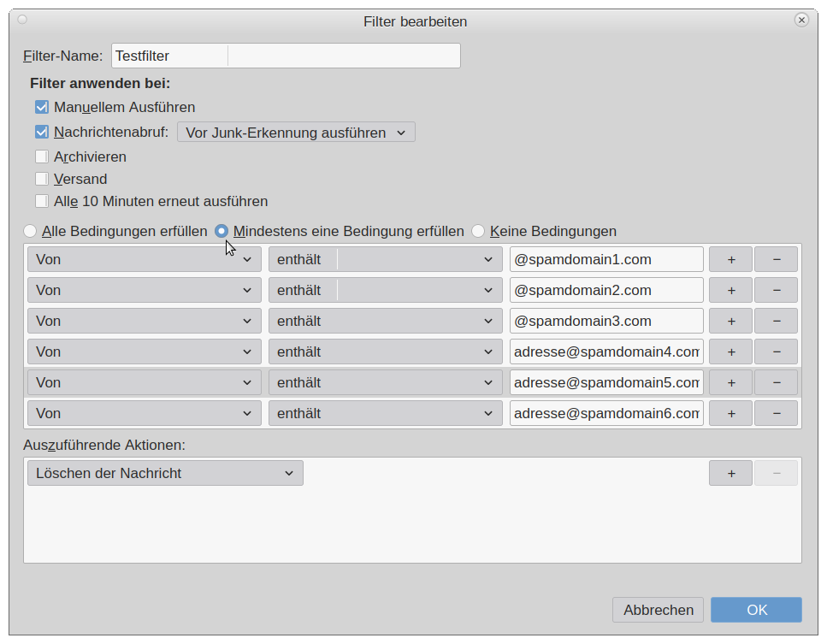Open the Vor Junk-Erkennung ausführen dropdown
The height and width of the screenshot is (644, 827).
coord(295,133)
